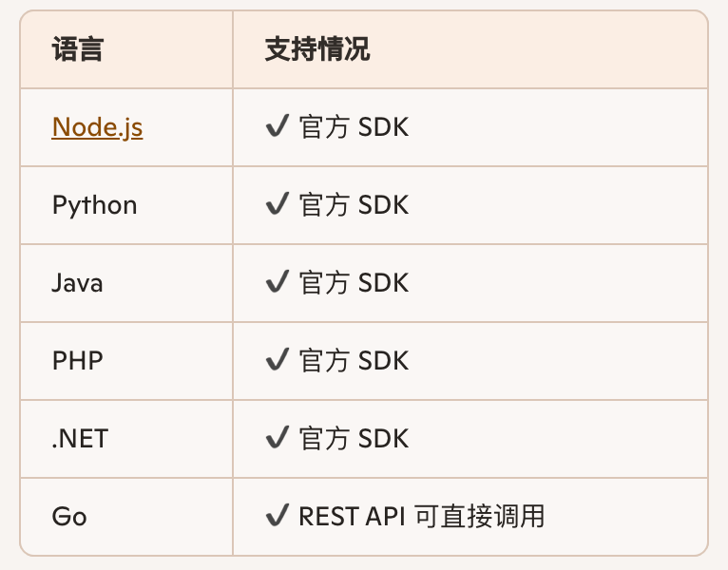This screenshot has height=570, width=728.
Task: Select the PHP language cell
Action: click(x=78, y=361)
